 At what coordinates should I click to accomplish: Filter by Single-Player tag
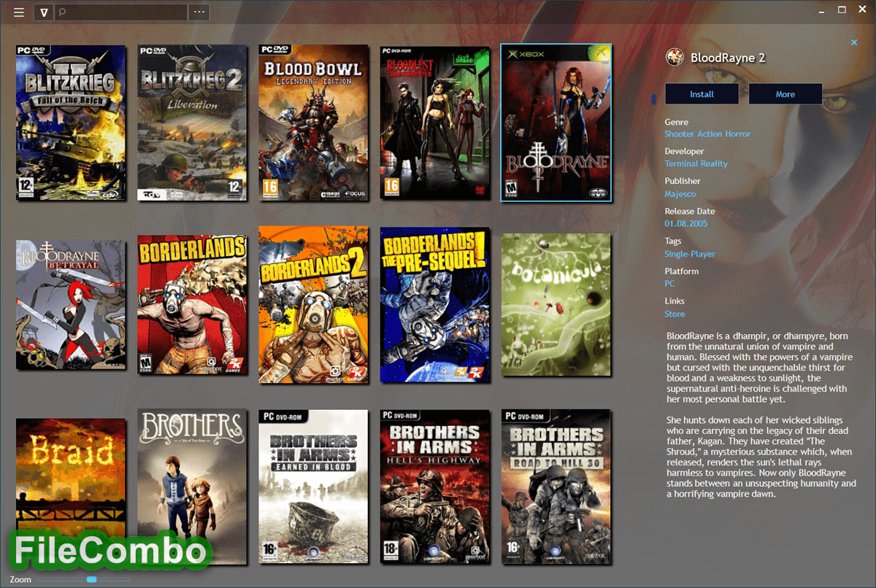pyautogui.click(x=689, y=254)
